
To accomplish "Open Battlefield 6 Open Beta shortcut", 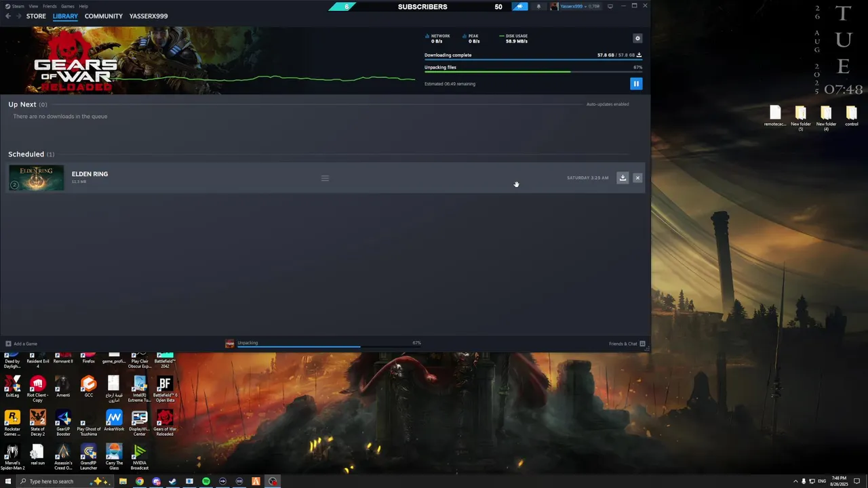I will [165, 389].
